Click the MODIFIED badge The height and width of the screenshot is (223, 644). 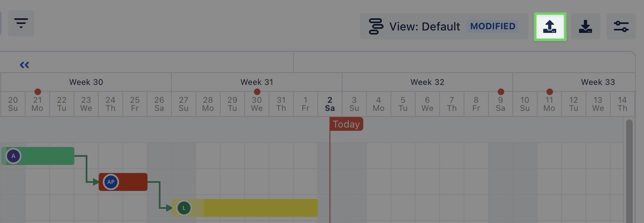click(x=492, y=26)
